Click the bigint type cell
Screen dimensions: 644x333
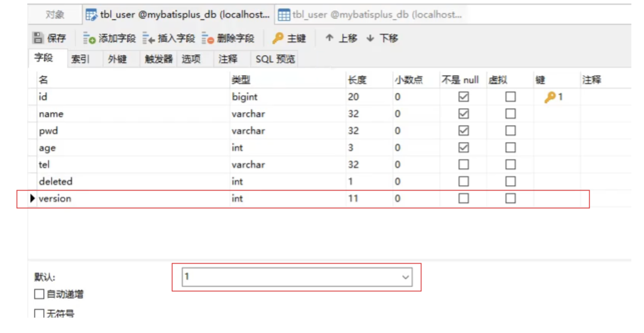[x=288, y=97]
